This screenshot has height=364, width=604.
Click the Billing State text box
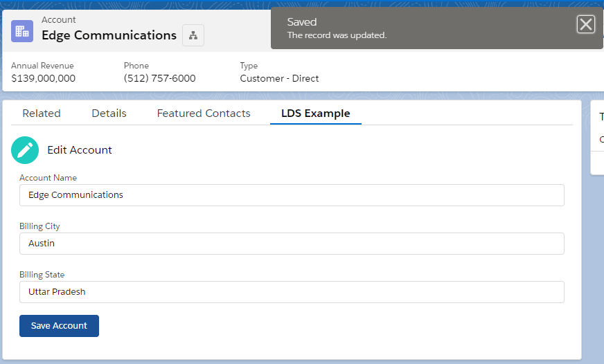(292, 292)
